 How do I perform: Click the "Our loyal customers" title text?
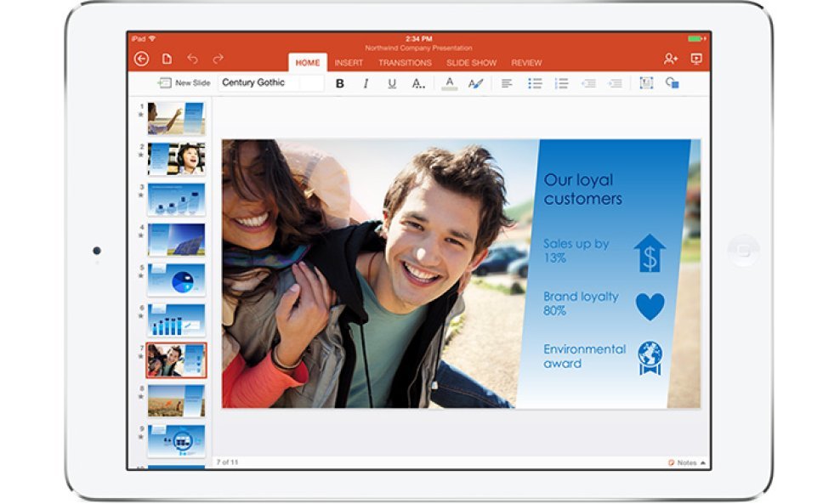tap(583, 189)
